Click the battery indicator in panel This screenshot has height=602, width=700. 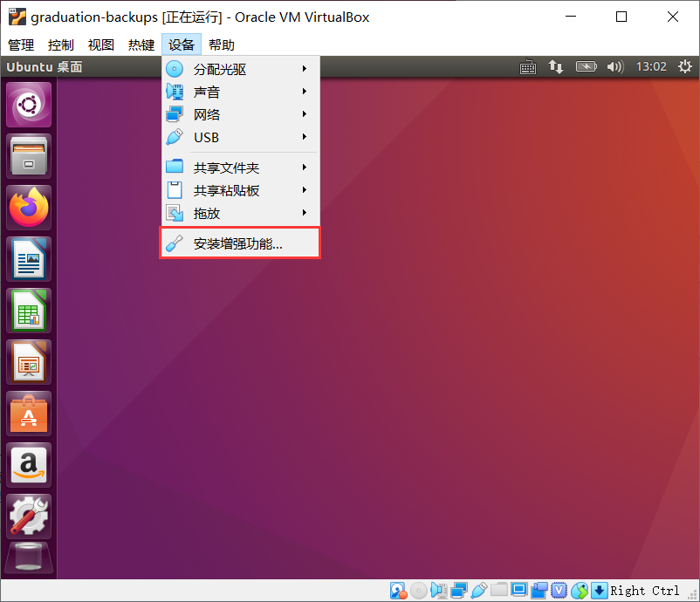click(587, 67)
